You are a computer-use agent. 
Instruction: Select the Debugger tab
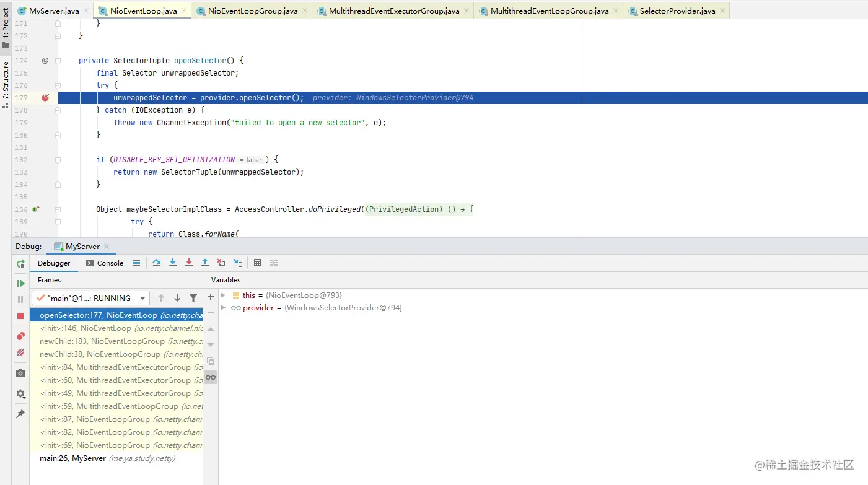pos(54,263)
